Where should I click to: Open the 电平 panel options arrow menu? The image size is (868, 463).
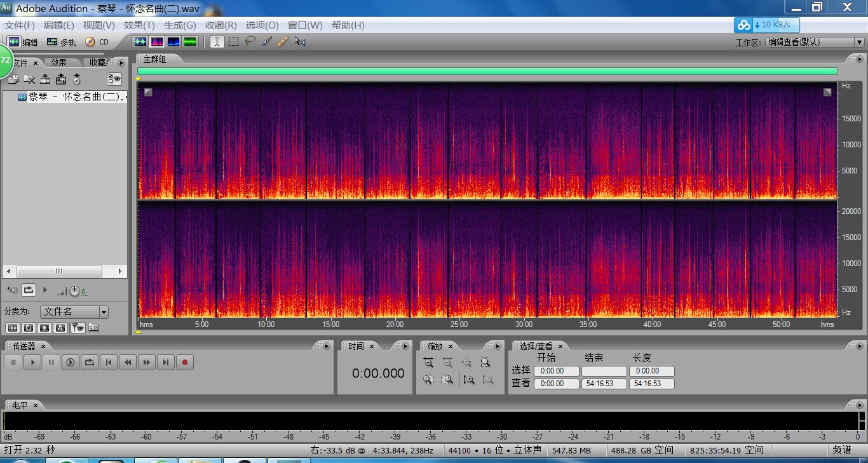coord(860,405)
